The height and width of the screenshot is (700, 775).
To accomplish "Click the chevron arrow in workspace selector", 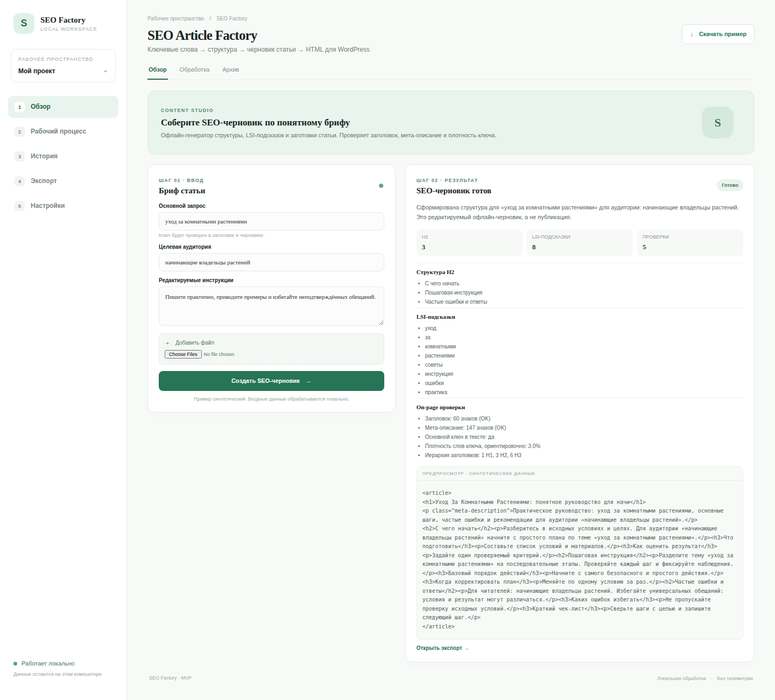I will pyautogui.click(x=105, y=72).
